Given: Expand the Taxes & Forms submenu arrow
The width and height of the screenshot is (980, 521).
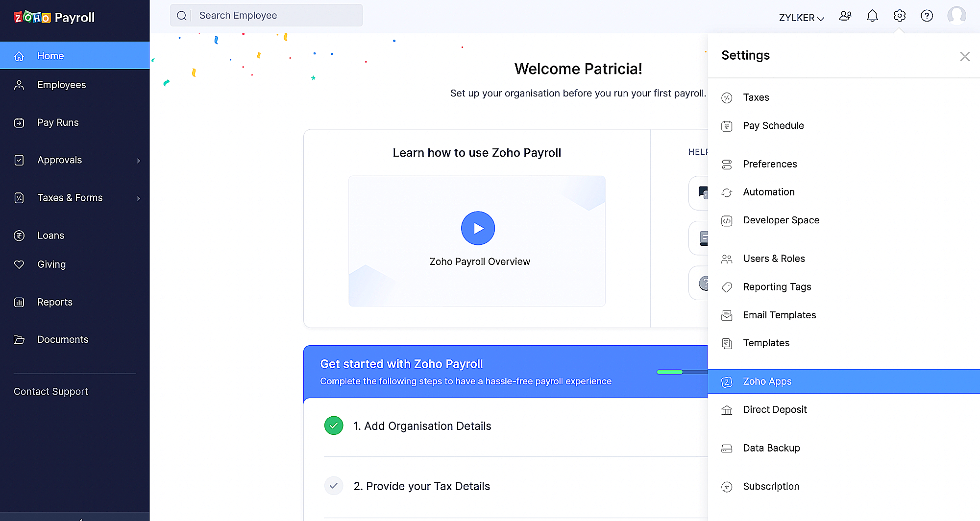Looking at the screenshot, I should pyautogui.click(x=139, y=198).
